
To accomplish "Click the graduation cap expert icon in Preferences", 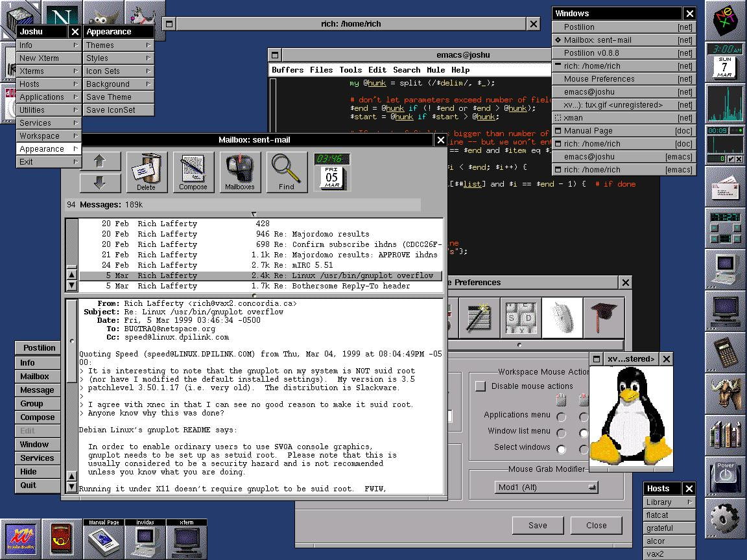I will 605,318.
